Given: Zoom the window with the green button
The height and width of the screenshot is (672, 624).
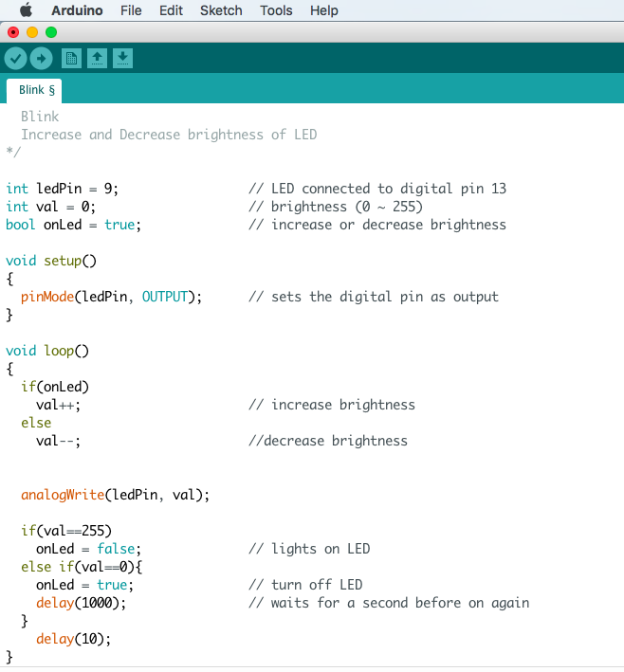Looking at the screenshot, I should tap(51, 32).
